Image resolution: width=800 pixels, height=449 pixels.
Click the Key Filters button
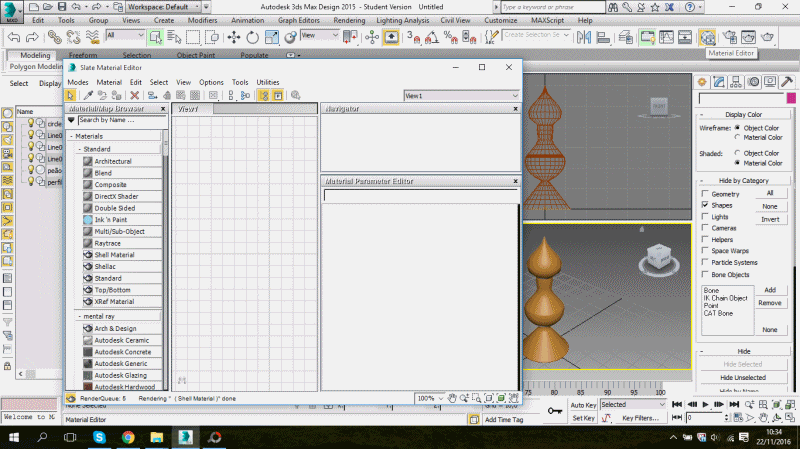pos(640,418)
